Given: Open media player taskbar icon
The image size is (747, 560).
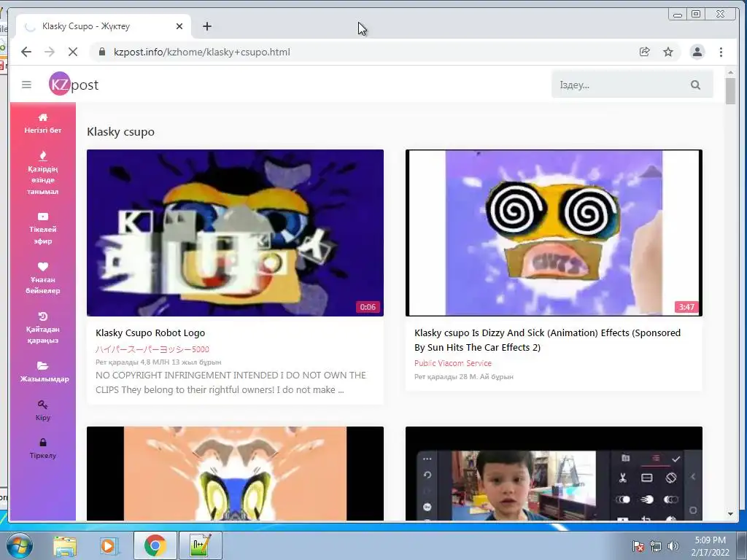Looking at the screenshot, I should click(109, 545).
